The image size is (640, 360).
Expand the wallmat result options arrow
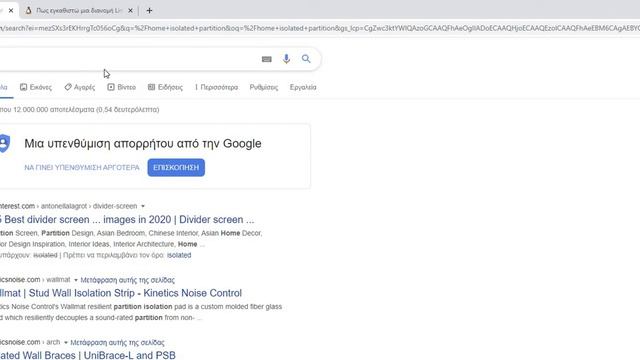[76, 280]
